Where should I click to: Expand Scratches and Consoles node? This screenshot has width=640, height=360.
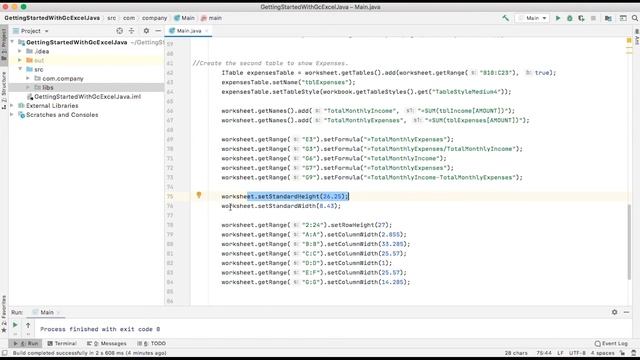point(12,115)
